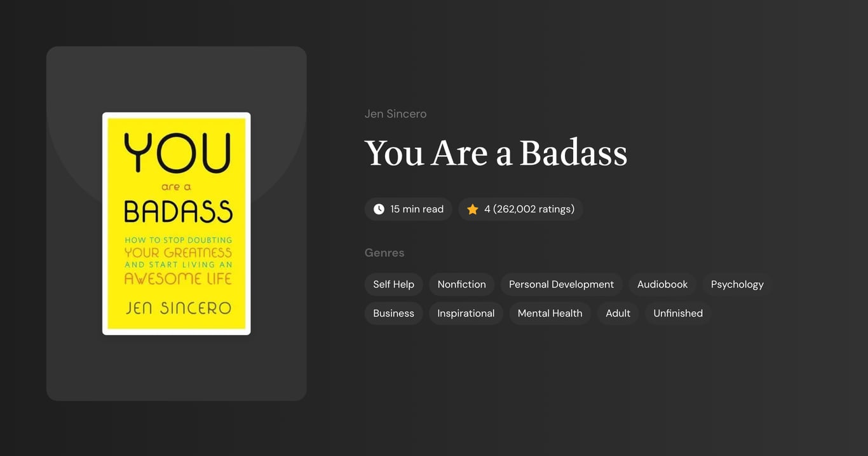This screenshot has width=868, height=456.
Task: Select the Unfinished genre tag
Action: pyautogui.click(x=677, y=313)
